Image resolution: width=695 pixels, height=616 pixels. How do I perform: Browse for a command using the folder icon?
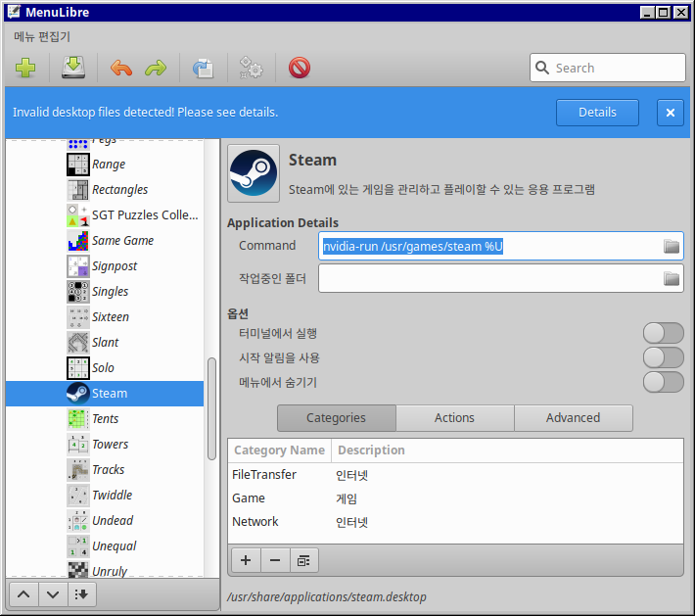point(672,246)
